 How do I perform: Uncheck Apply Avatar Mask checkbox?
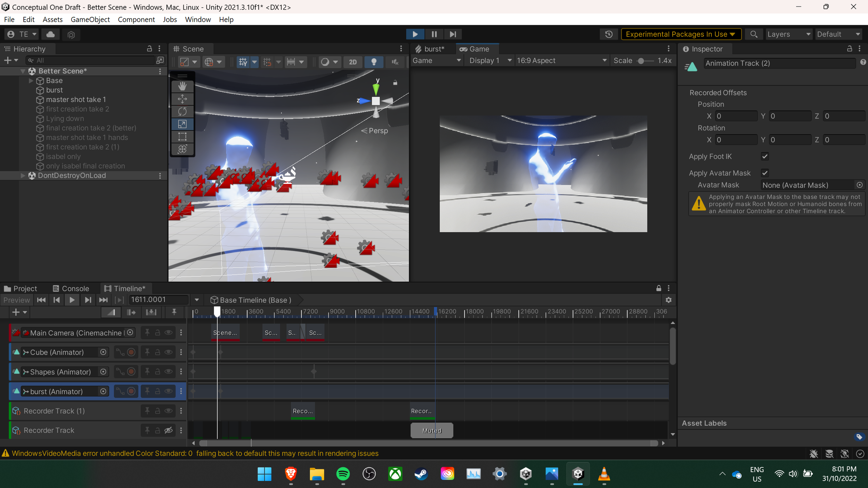[765, 173]
